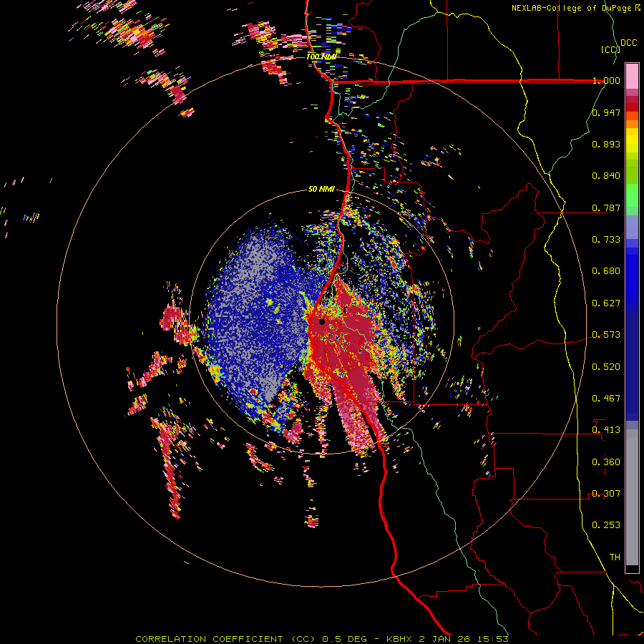
Task: Select the 0.467 scale value
Action: click(x=606, y=399)
